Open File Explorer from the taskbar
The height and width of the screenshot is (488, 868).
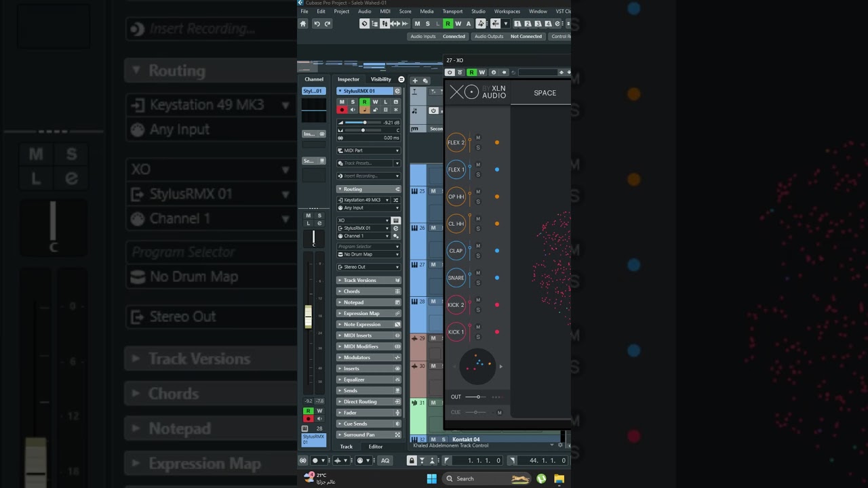[559, 479]
